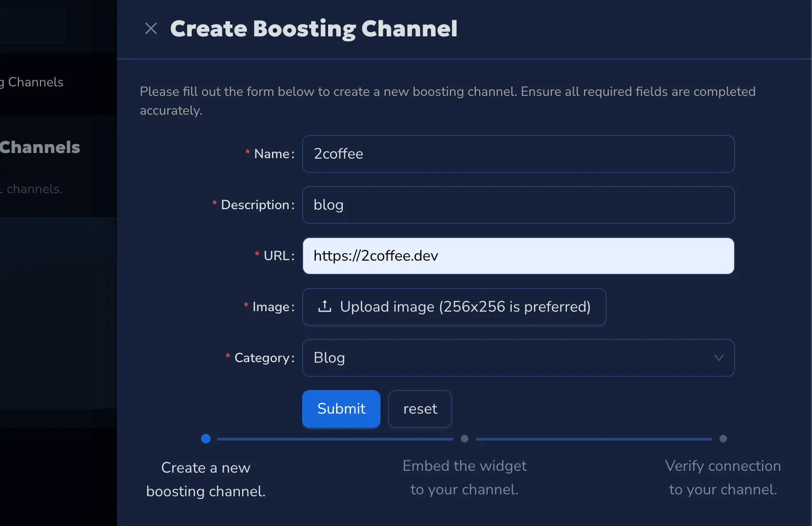Click the dropdown chevron on the Category field
Image resolution: width=812 pixels, height=526 pixels.
719,358
